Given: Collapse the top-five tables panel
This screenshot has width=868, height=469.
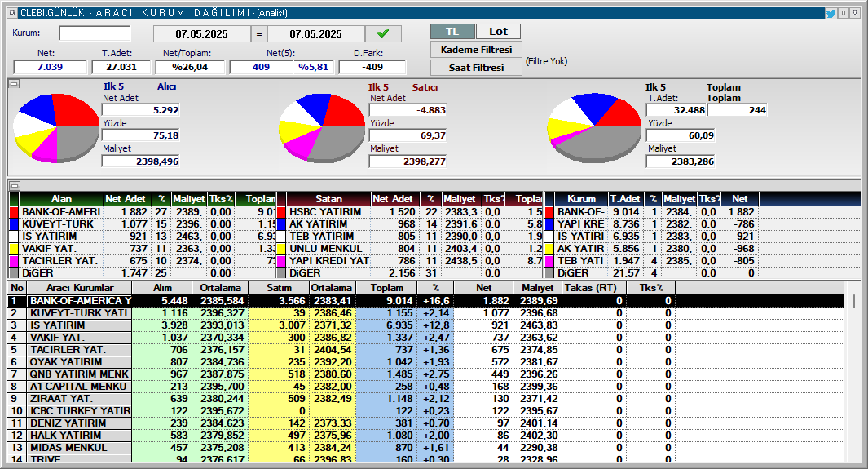Looking at the screenshot, I should 15,185.
